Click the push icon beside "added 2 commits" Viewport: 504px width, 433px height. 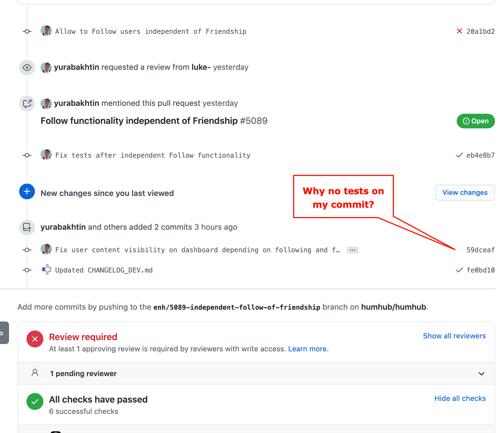[x=27, y=227]
